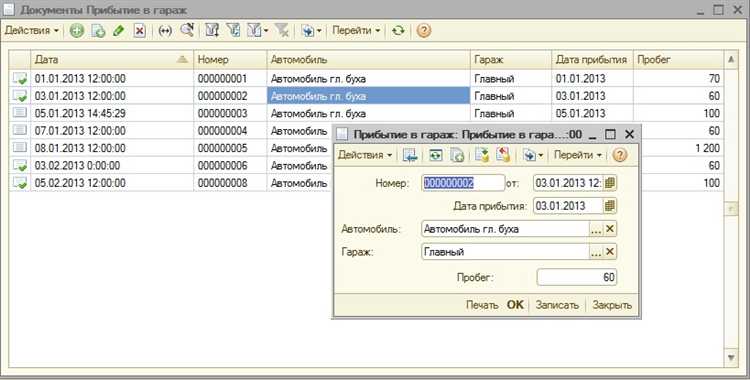Copy document icon in the dialog toolbar
This screenshot has height=380, width=750.
click(x=457, y=155)
